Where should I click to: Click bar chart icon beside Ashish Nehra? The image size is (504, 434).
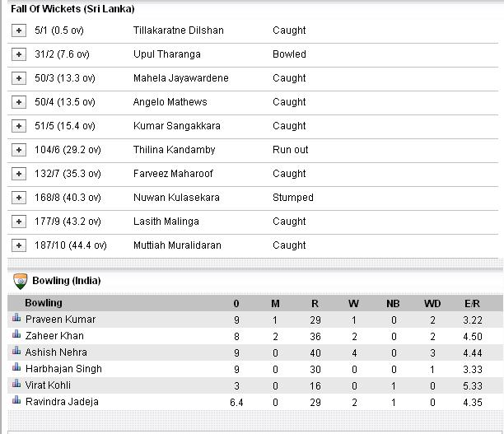[16, 351]
